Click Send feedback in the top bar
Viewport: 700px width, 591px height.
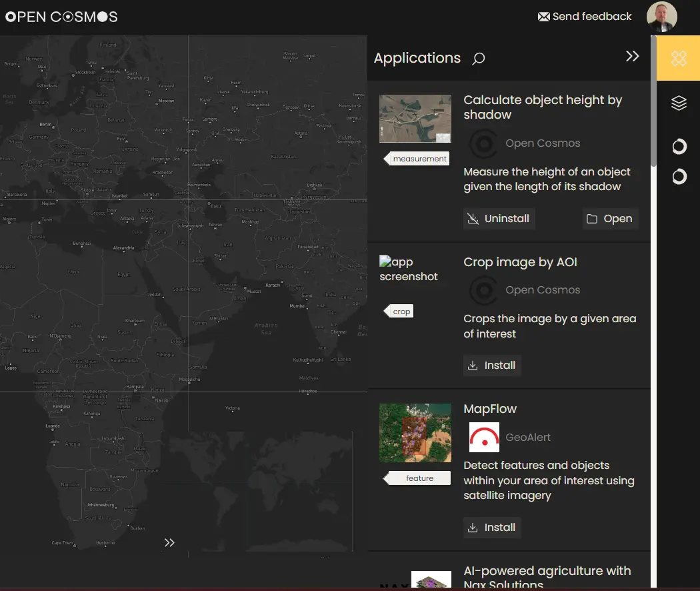click(x=591, y=16)
